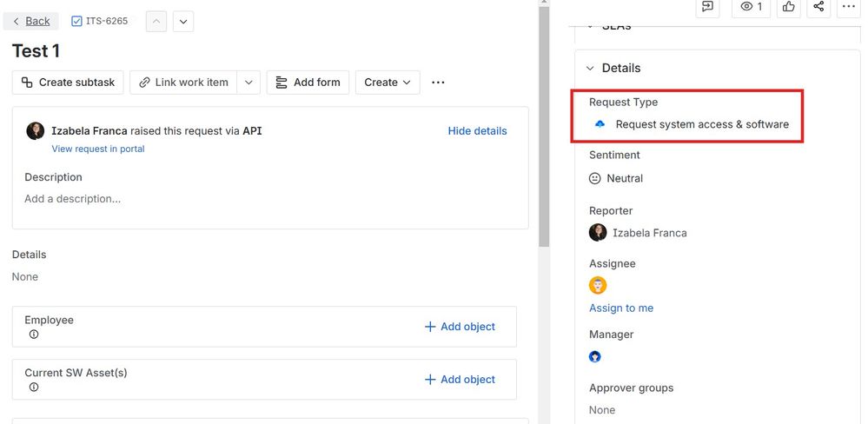The image size is (868, 424).
Task: Open the top-right more options ellipsis
Action: [849, 7]
